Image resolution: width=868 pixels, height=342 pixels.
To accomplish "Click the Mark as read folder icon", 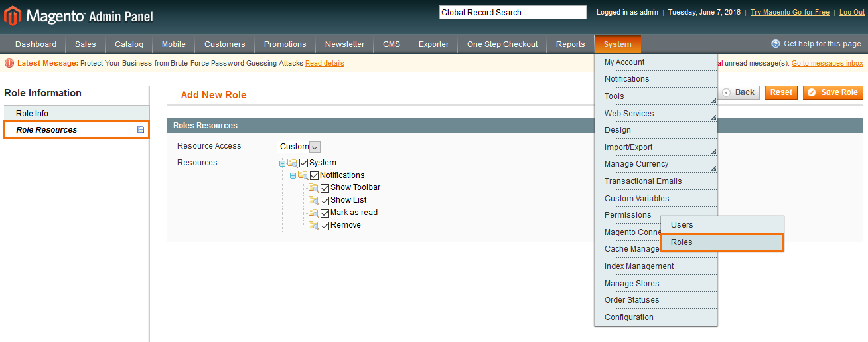I will click(314, 213).
